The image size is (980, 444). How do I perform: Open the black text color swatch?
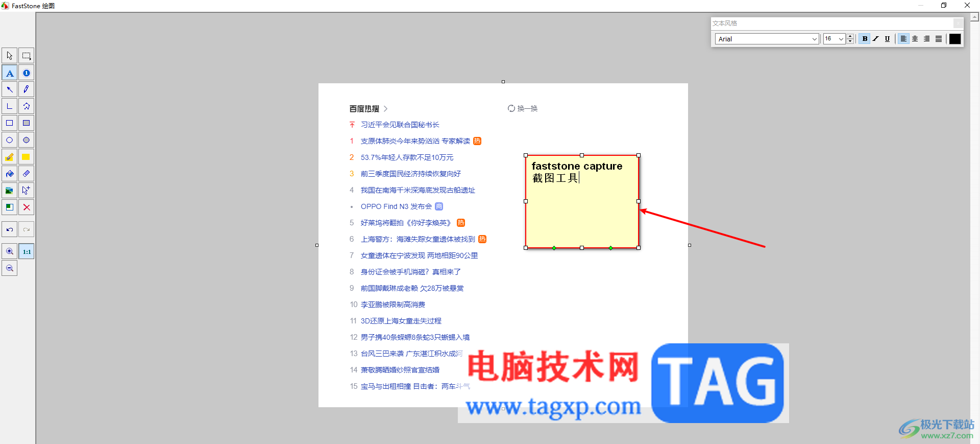coord(955,39)
